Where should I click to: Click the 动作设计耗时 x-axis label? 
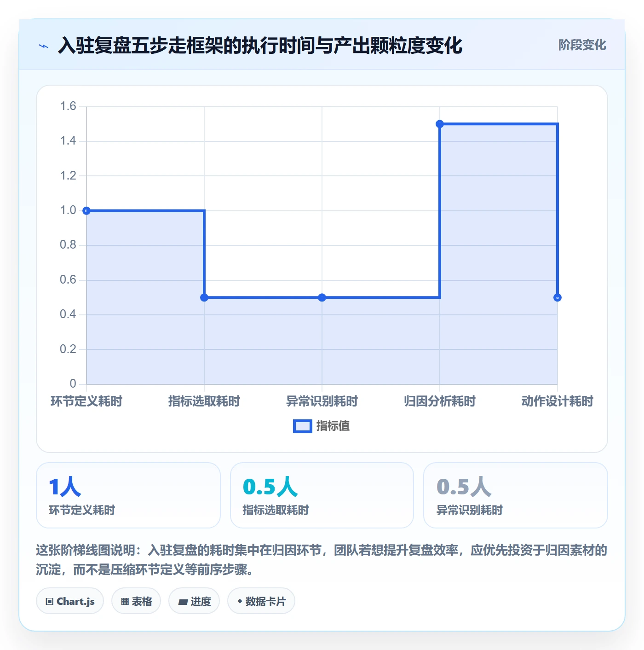[x=558, y=401]
